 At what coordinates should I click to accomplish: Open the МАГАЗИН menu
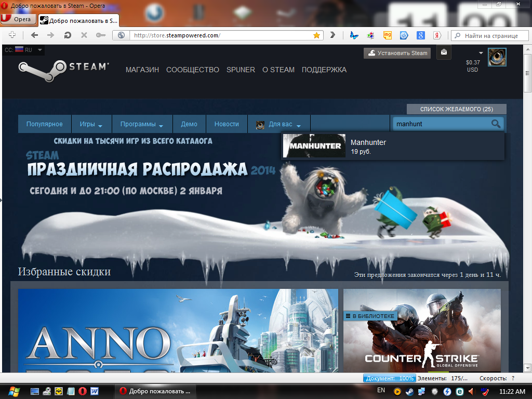pos(142,70)
